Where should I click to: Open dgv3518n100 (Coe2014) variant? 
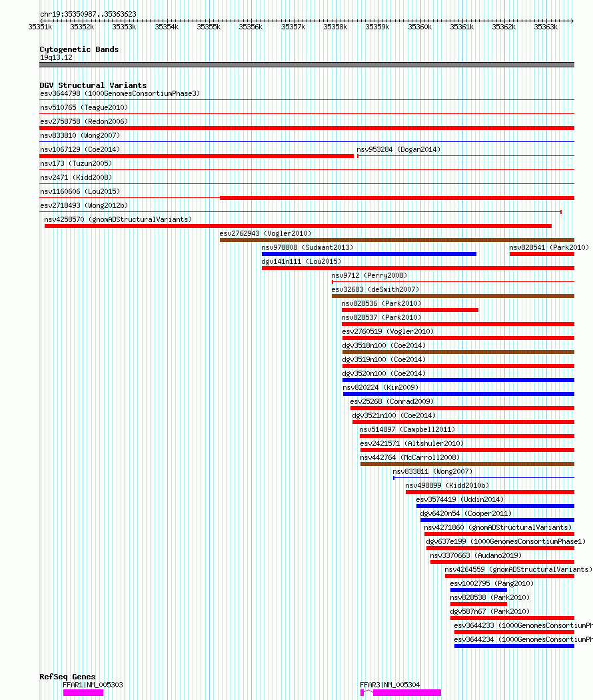pos(384,345)
